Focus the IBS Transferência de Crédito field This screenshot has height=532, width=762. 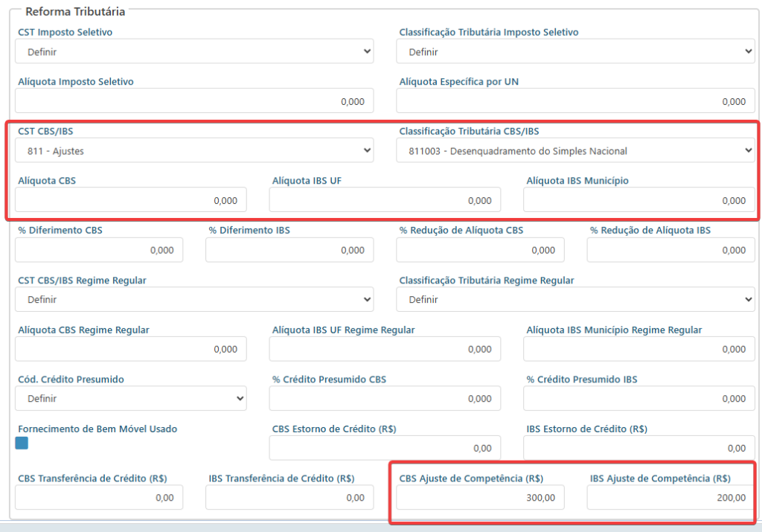pos(289,498)
